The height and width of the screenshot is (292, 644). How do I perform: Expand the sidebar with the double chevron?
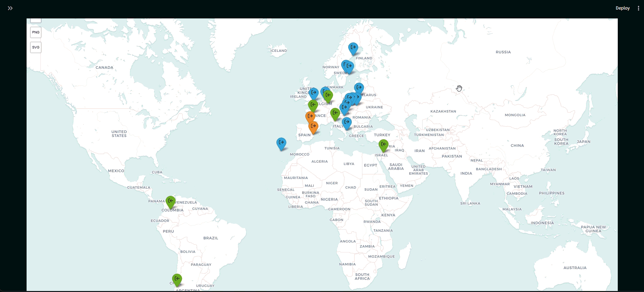coord(10,8)
